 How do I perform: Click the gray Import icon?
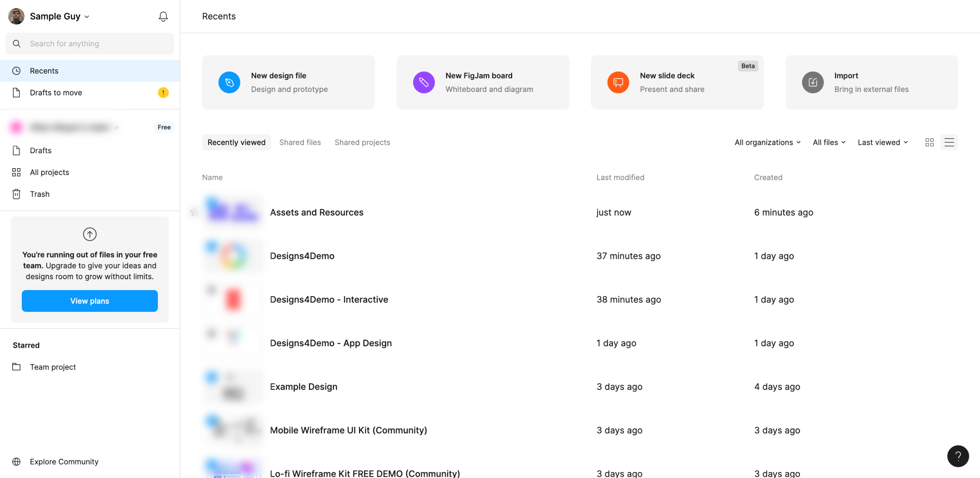click(x=812, y=82)
